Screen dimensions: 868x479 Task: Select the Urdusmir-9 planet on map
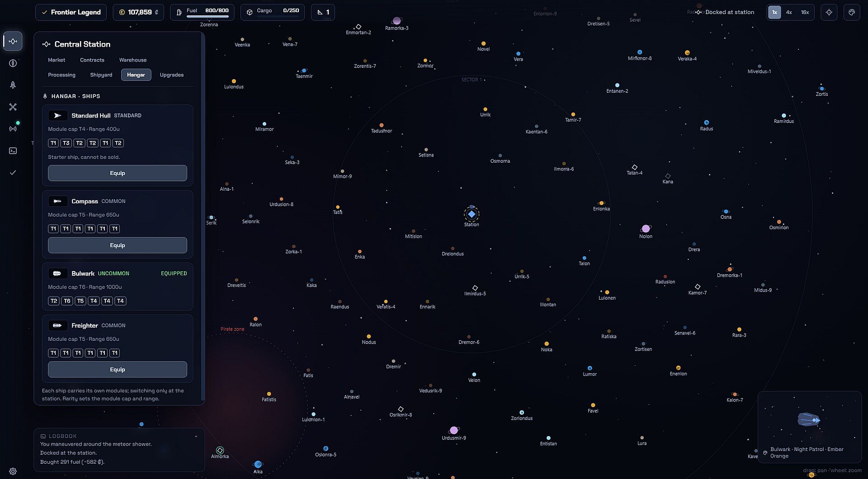click(454, 430)
